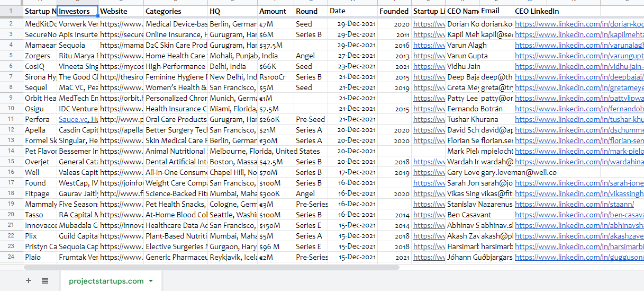The width and height of the screenshot is (644, 291).
Task: Select the Overjet startup cell
Action: 40,162
